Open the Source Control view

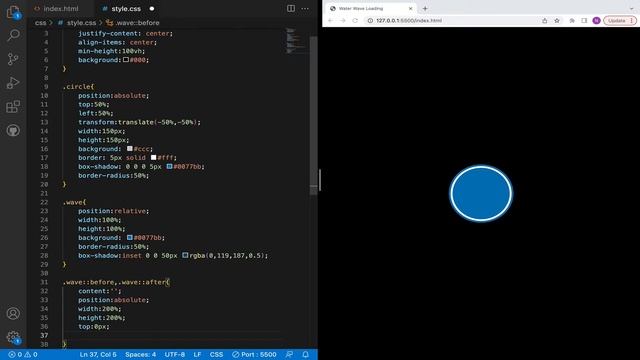pos(13,59)
